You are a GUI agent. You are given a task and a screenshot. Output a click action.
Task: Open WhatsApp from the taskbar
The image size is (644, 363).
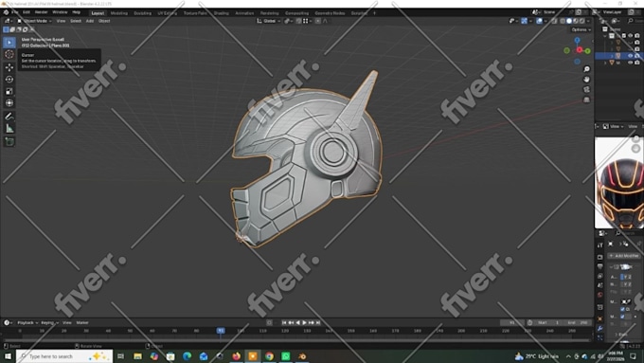[x=286, y=356]
